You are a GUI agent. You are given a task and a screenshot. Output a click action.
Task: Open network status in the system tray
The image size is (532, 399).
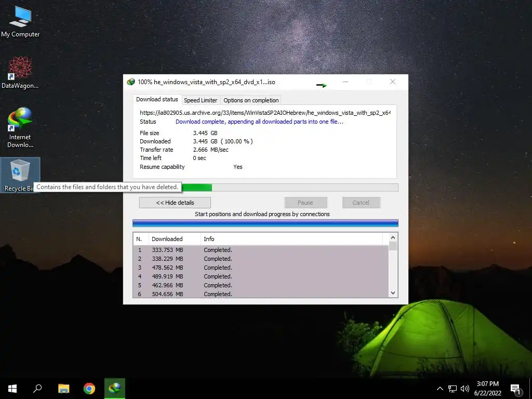pyautogui.click(x=453, y=389)
